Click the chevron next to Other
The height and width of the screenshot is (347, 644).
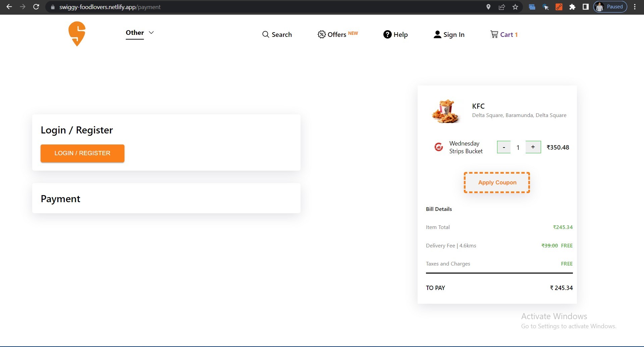151,33
